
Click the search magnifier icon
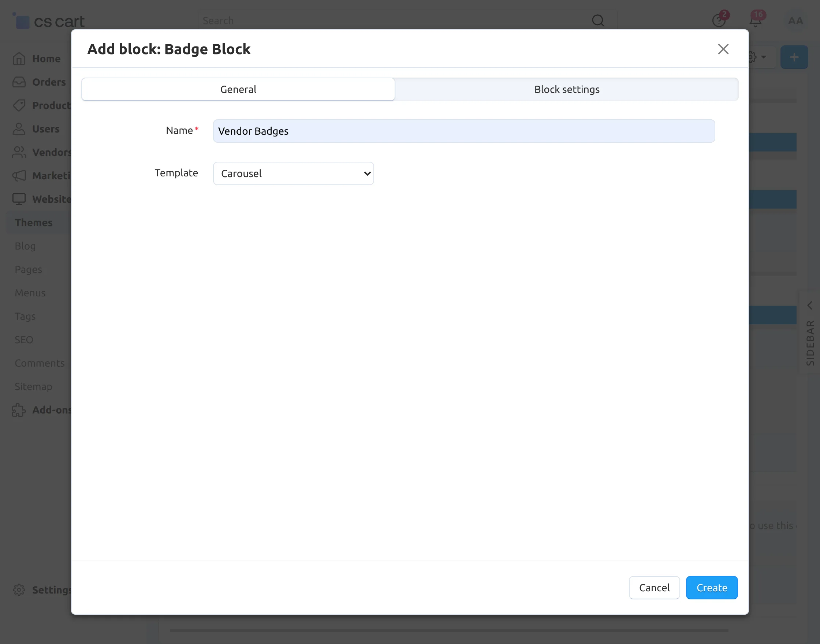click(598, 20)
